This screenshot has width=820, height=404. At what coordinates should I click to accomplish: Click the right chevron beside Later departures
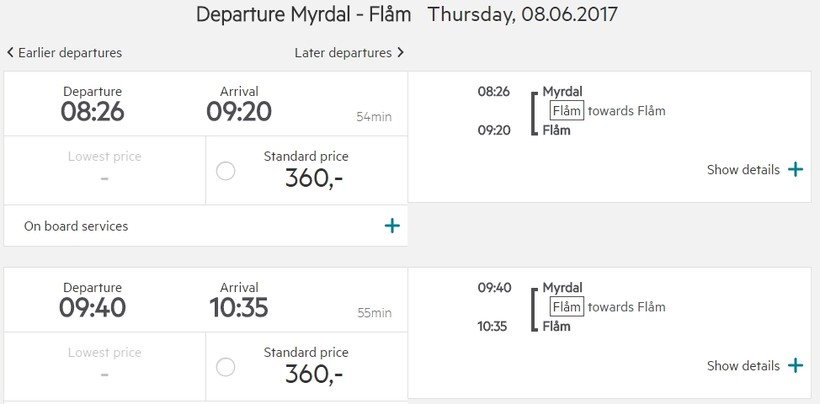point(401,52)
